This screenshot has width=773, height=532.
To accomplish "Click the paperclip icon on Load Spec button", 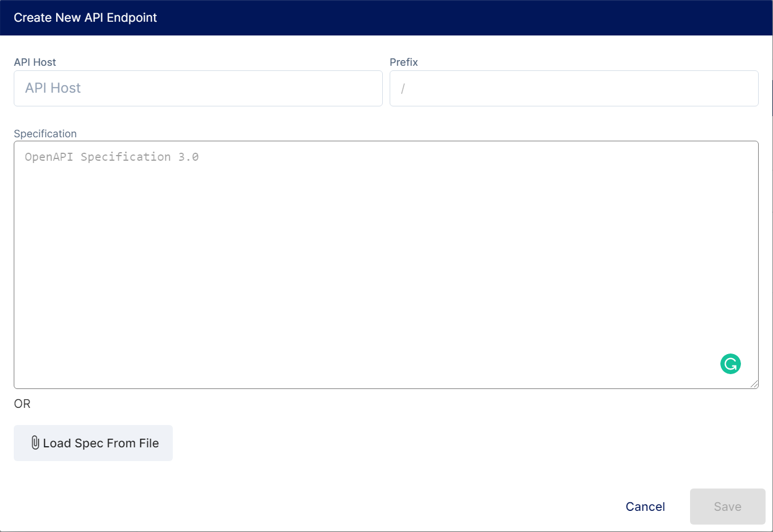I will [x=35, y=443].
